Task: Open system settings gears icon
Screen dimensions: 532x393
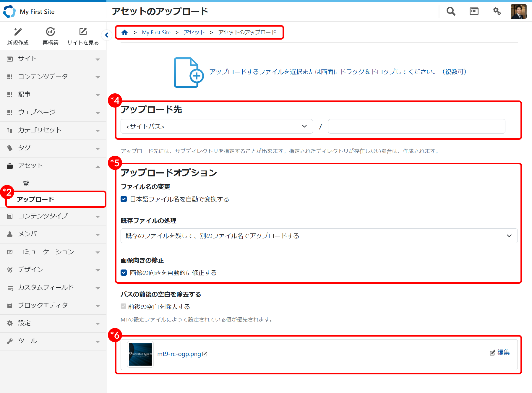Action: [x=497, y=12]
